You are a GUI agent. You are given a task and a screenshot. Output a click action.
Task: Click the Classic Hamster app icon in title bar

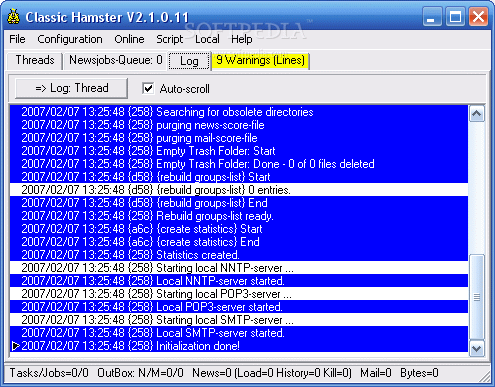coord(13,17)
